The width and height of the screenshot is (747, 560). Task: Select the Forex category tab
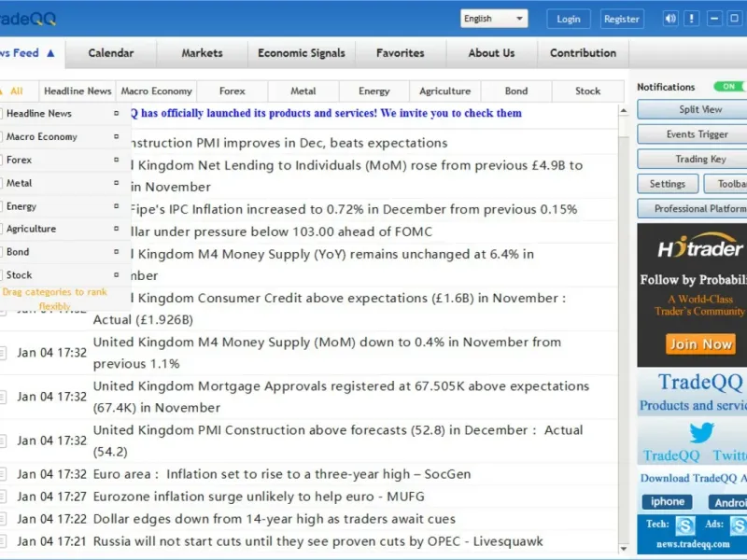click(x=232, y=91)
